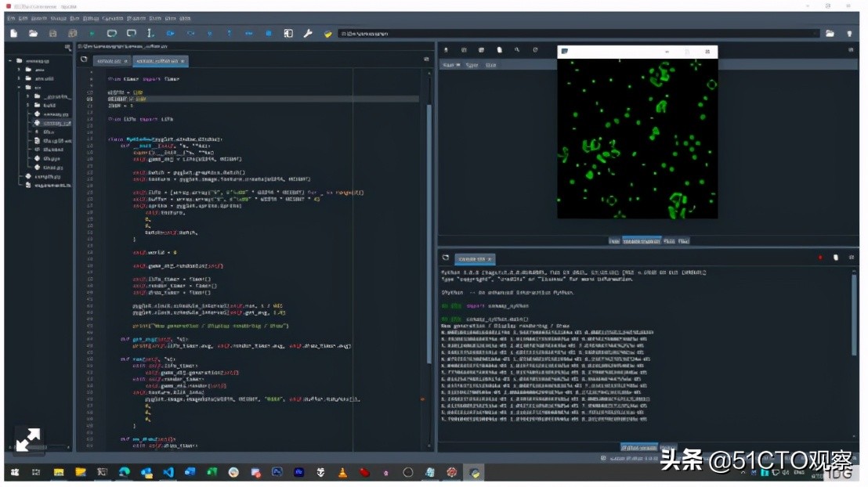Minimize the green-cell pyglet window
Screen dimensions: 868x487
pyautogui.click(x=667, y=52)
